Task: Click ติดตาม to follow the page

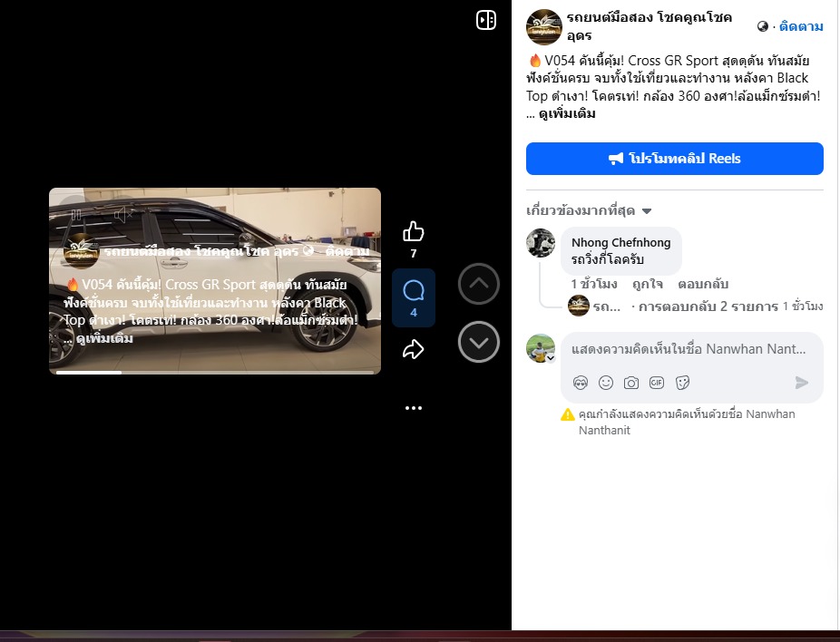Action: (801, 26)
